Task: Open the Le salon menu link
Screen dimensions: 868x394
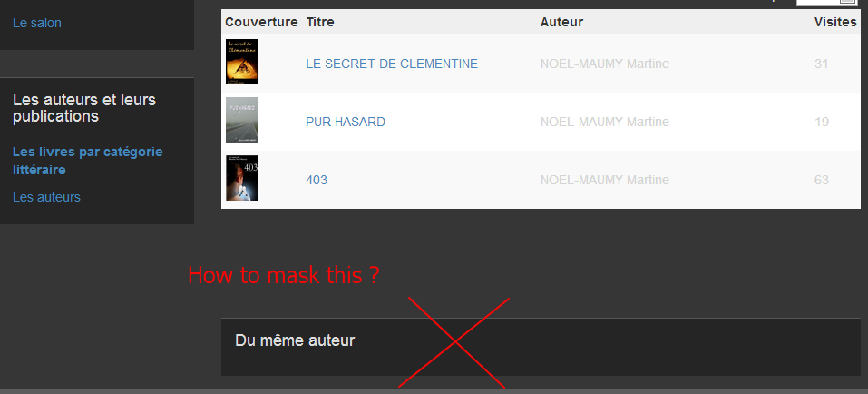Action: click(x=37, y=23)
